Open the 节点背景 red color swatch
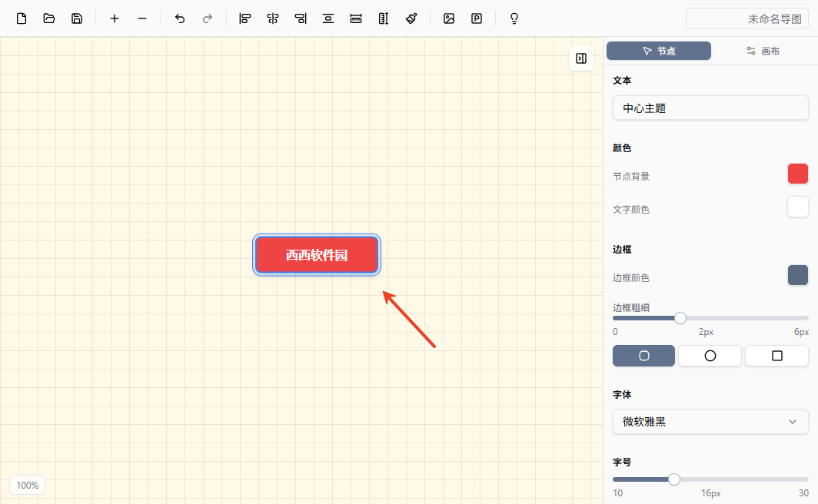This screenshot has width=818, height=504. (798, 174)
